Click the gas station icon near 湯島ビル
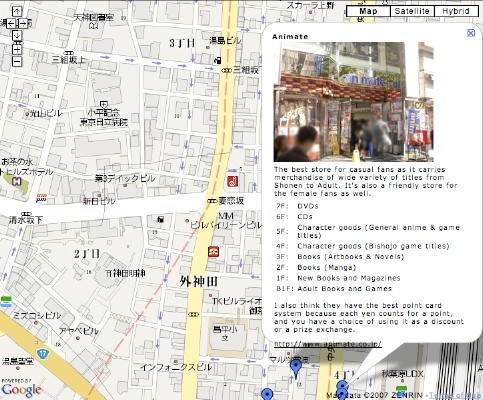483x400 pixels. (x=217, y=60)
